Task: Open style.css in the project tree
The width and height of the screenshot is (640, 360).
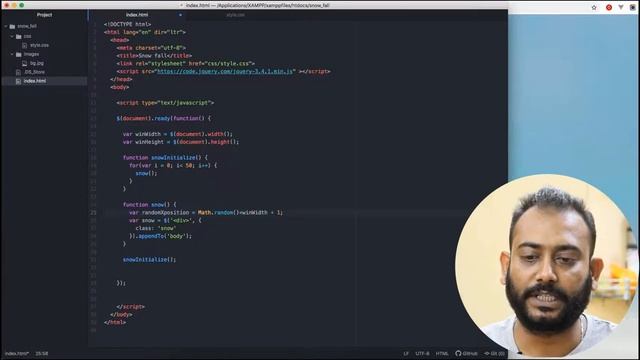Action: [39, 45]
